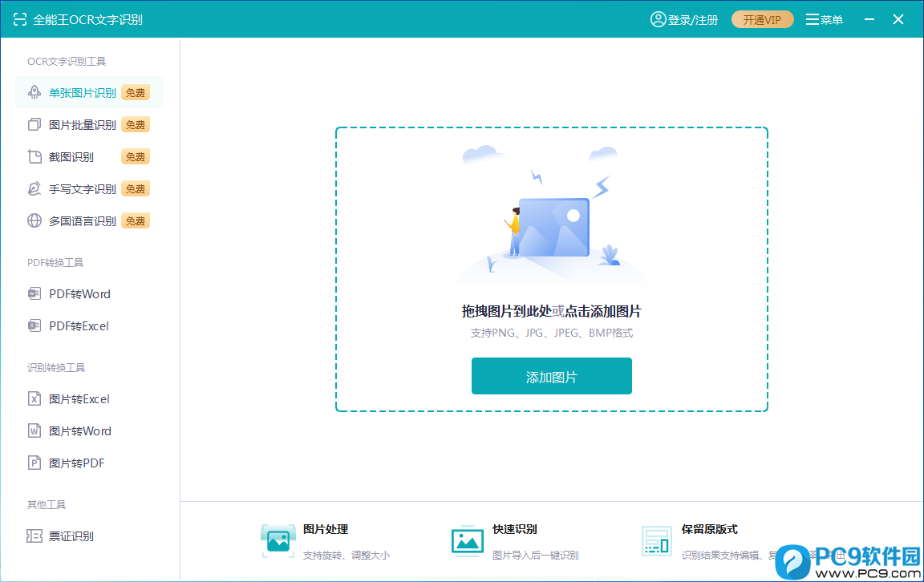This screenshot has height=582, width=924.
Task: Click the 快速识别 feature icon
Action: pyautogui.click(x=468, y=541)
